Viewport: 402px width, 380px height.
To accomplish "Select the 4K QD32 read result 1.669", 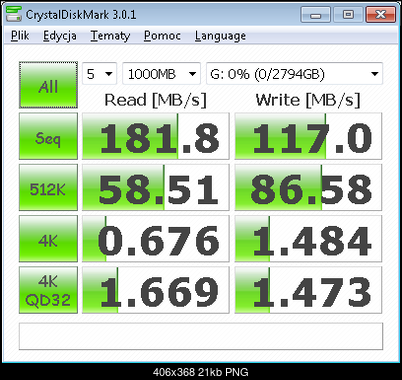I will [x=156, y=290].
